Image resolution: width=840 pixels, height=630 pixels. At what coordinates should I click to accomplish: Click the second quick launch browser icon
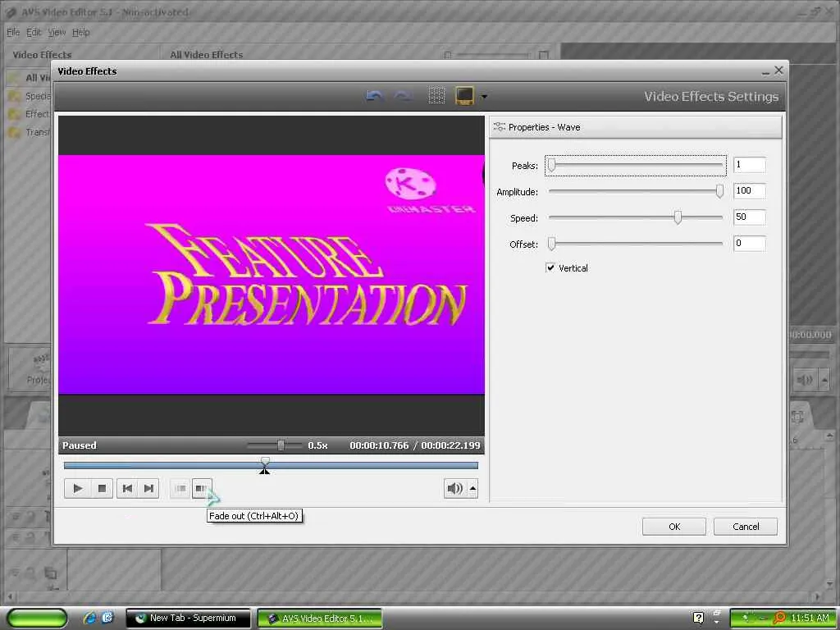pos(107,618)
